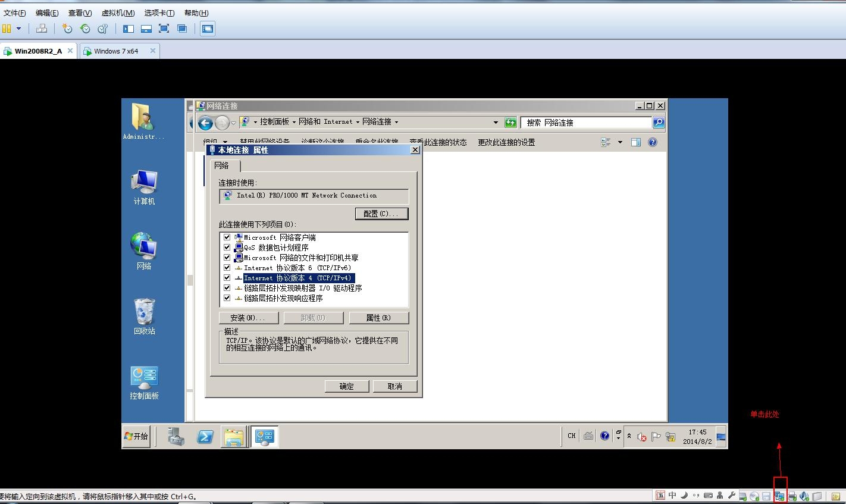
Task: Open the dropdown arrow beside the pause button
Action: pyautogui.click(x=18, y=29)
